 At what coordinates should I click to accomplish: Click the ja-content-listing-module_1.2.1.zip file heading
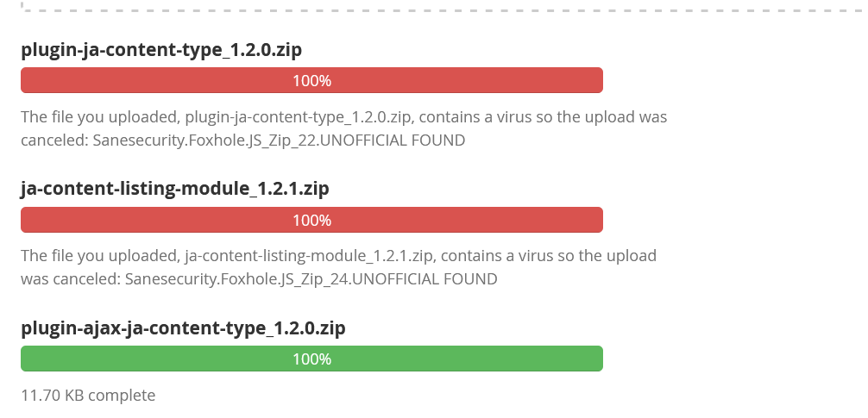(x=174, y=188)
